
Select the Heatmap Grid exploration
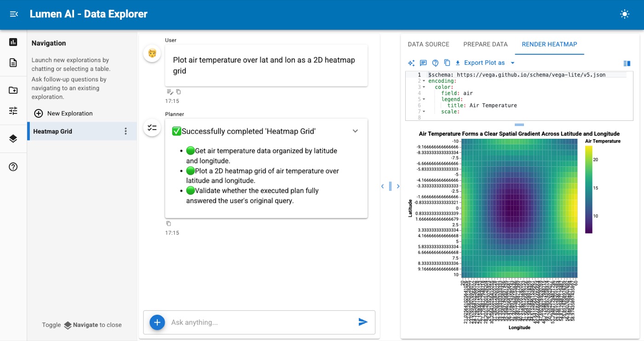[82, 131]
